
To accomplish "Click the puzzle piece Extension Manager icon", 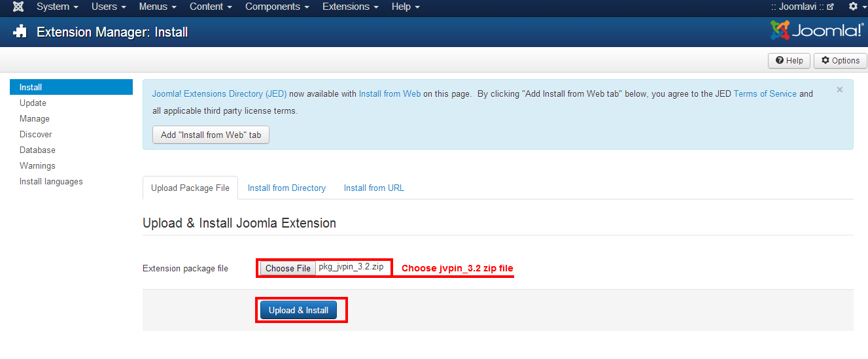I will point(20,31).
